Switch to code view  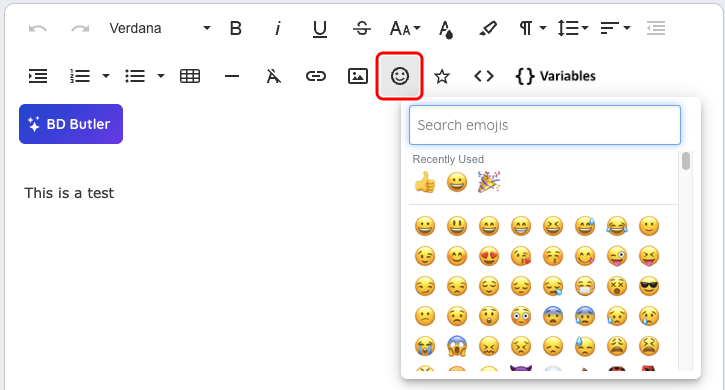484,76
